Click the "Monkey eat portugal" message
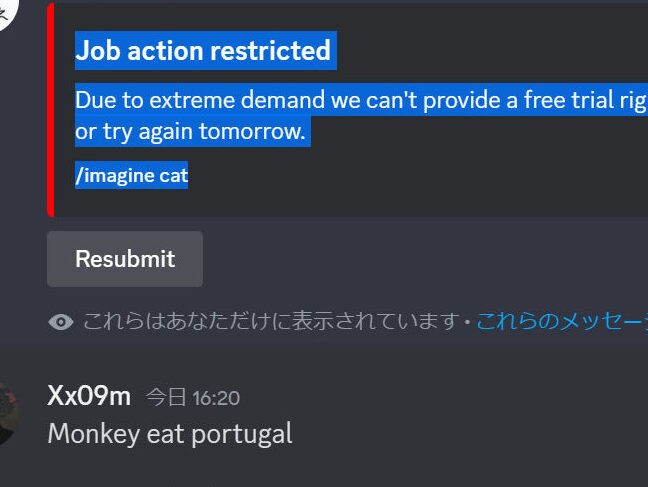This screenshot has width=648, height=487. [x=170, y=433]
